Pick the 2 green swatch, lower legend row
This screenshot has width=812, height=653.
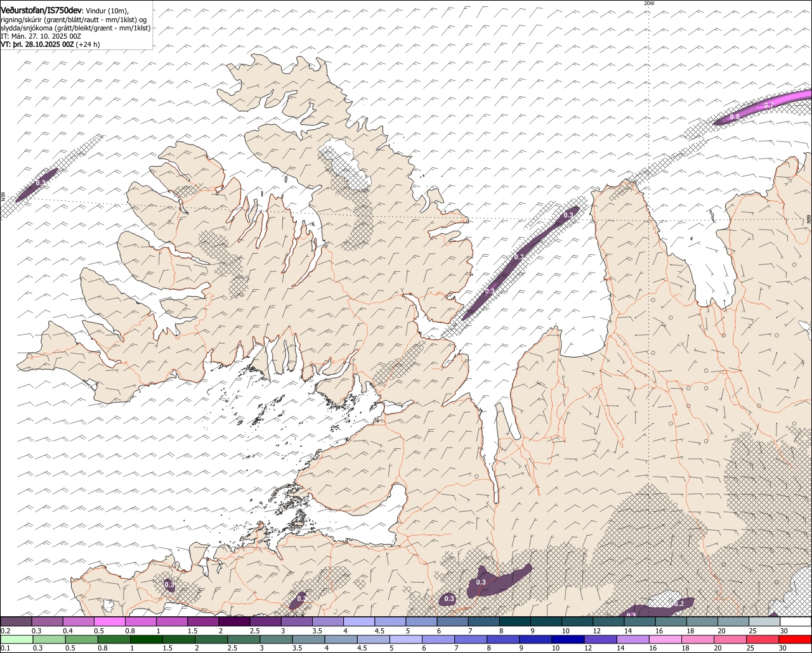(211, 639)
